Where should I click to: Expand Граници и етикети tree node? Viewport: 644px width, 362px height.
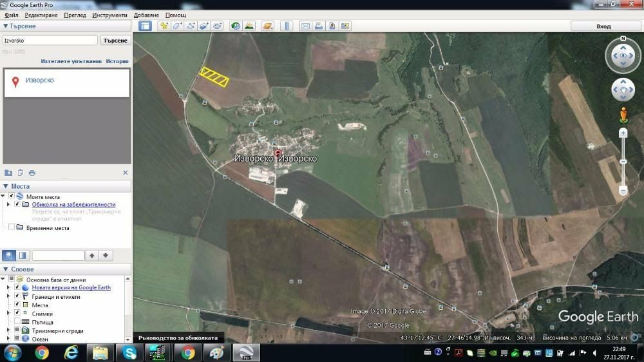[x=8, y=296]
